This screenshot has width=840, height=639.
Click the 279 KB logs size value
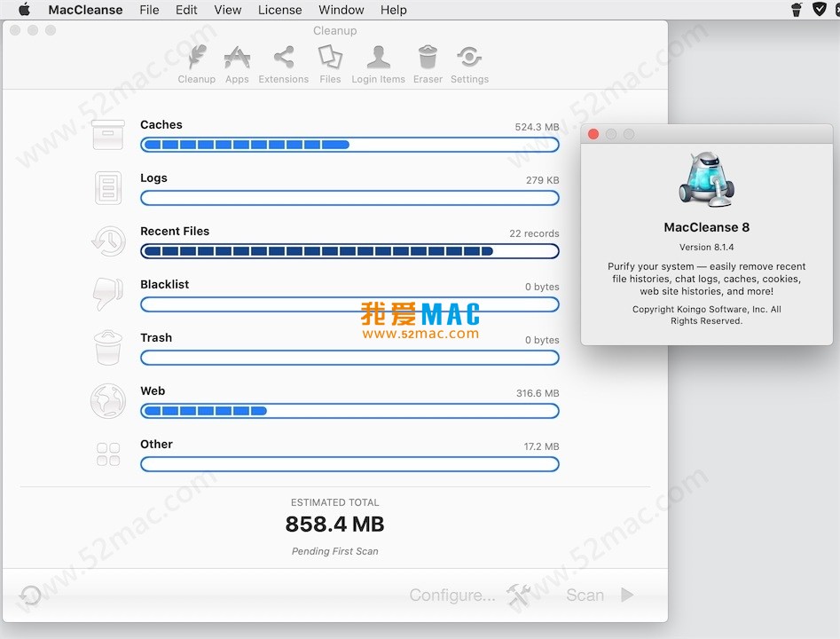pos(542,180)
